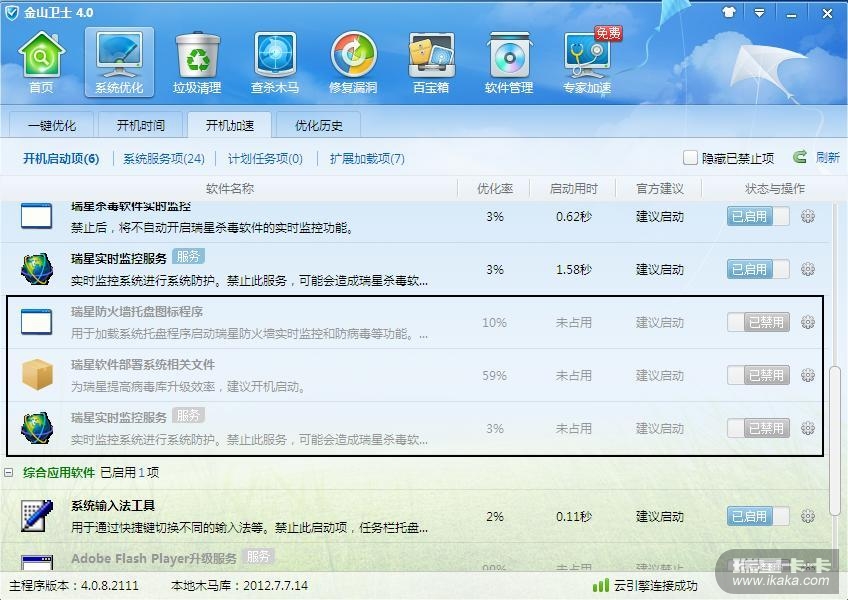Screen dimensions: 848x600
Task: Open the title bar dropdown menu arrow
Action: [x=759, y=13]
